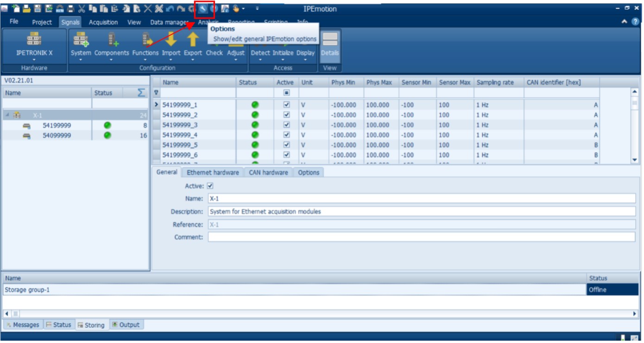Click the Description input field

pos(421,211)
